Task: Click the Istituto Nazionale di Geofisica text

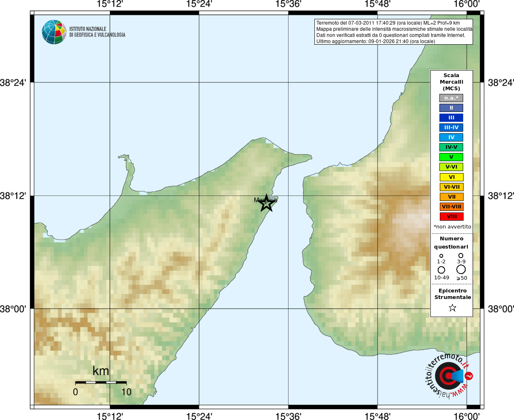Action: point(97,32)
